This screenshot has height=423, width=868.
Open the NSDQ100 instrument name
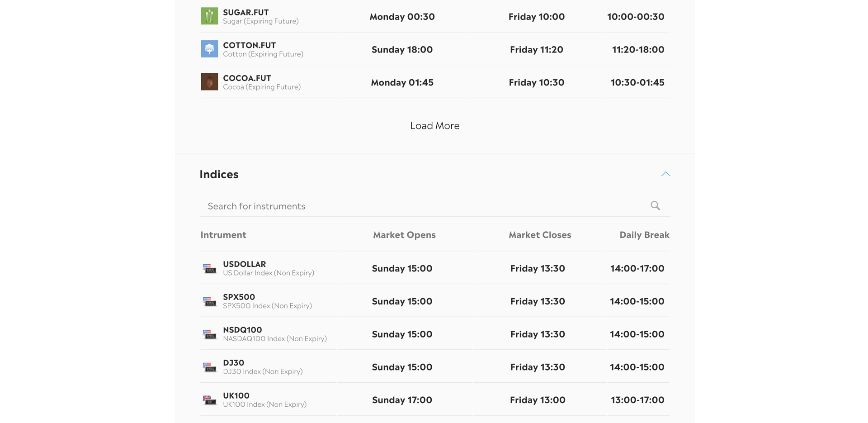click(242, 330)
